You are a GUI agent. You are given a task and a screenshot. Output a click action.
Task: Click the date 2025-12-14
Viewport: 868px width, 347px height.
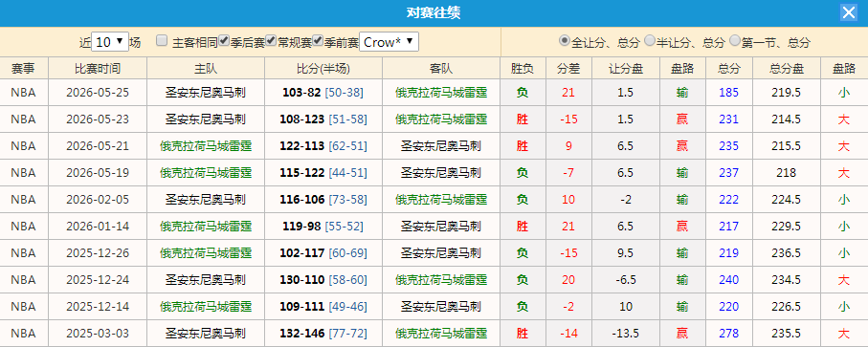pyautogui.click(x=98, y=307)
